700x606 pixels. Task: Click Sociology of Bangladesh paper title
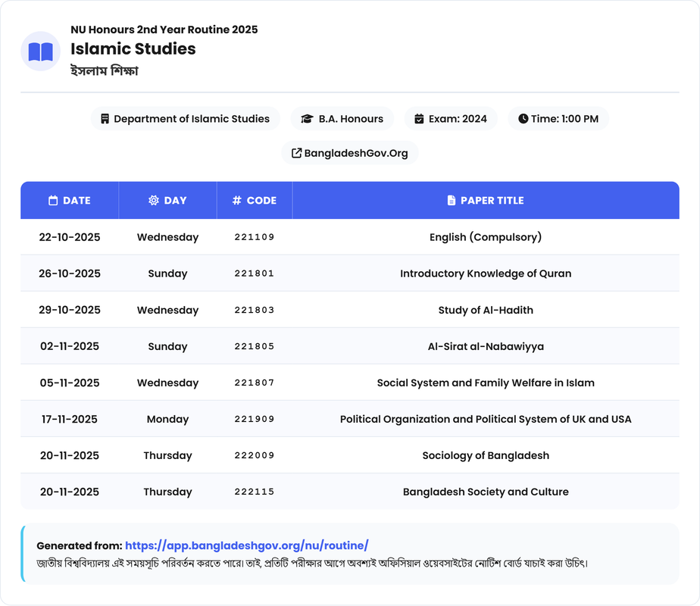(486, 455)
